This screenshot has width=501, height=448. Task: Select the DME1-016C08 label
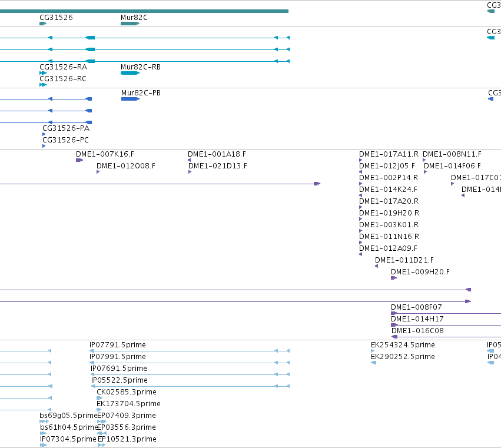click(x=417, y=331)
